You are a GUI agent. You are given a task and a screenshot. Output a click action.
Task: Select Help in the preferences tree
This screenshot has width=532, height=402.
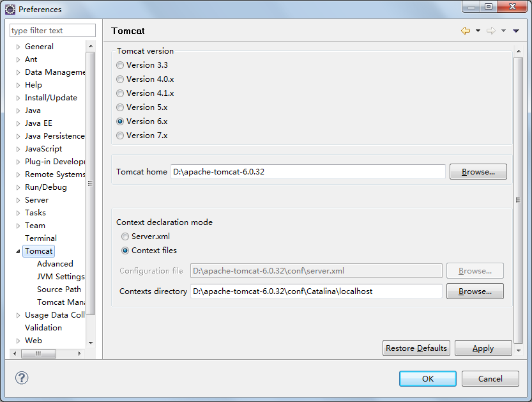[x=33, y=85]
